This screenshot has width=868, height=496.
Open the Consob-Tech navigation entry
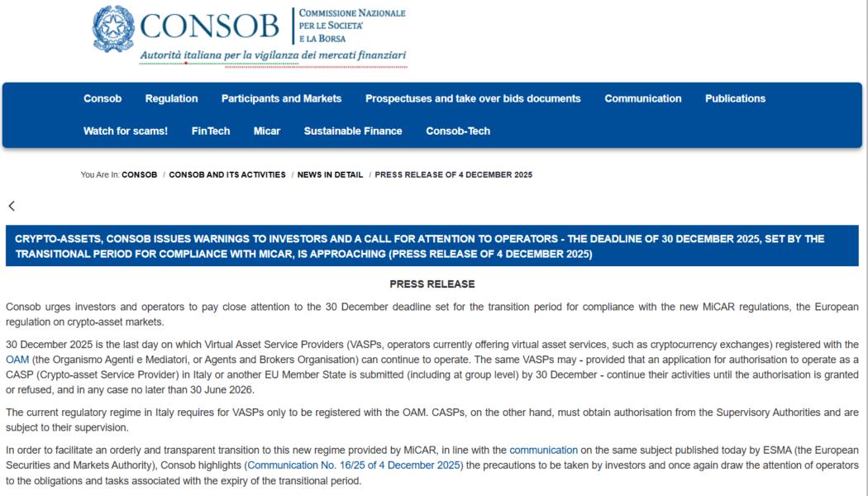click(457, 131)
